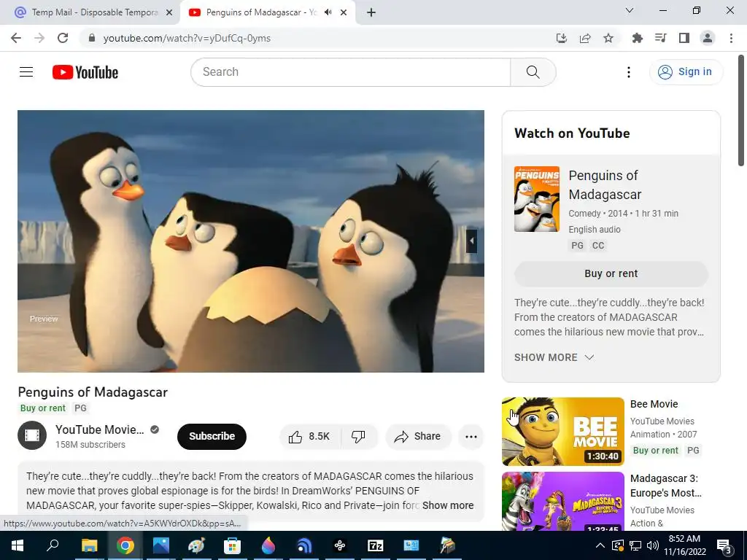The width and height of the screenshot is (747, 560).
Task: Open Bee Movie thumbnail
Action: pos(562,432)
